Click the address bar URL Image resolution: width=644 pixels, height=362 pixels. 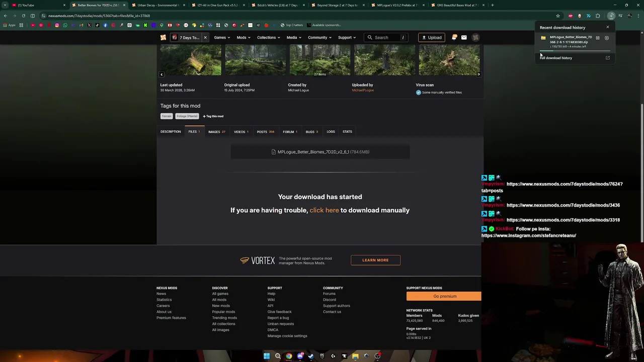[99, 16]
